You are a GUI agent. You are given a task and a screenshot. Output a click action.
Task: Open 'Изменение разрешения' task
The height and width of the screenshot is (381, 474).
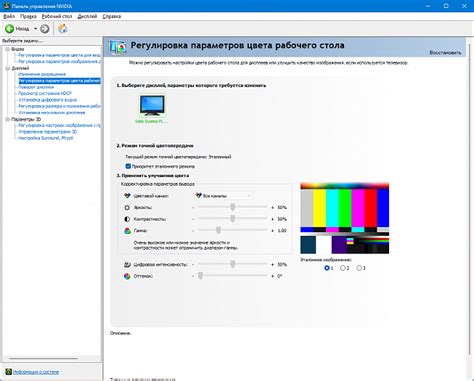tap(42, 74)
